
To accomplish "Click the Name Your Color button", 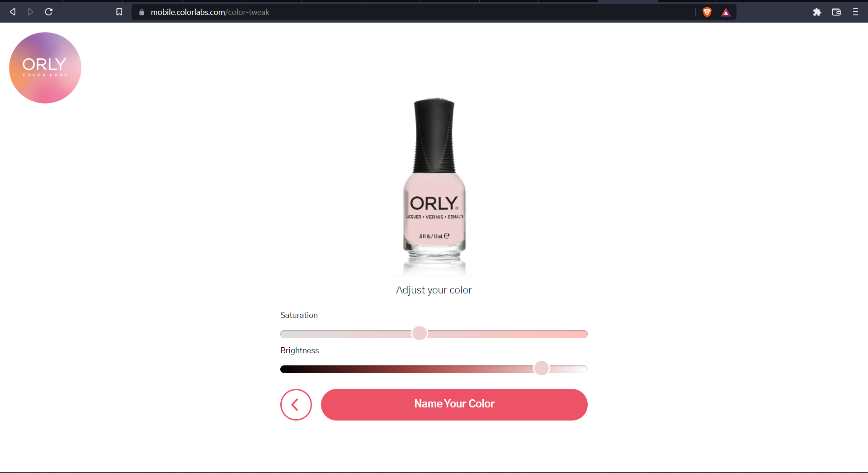I will [x=454, y=405].
